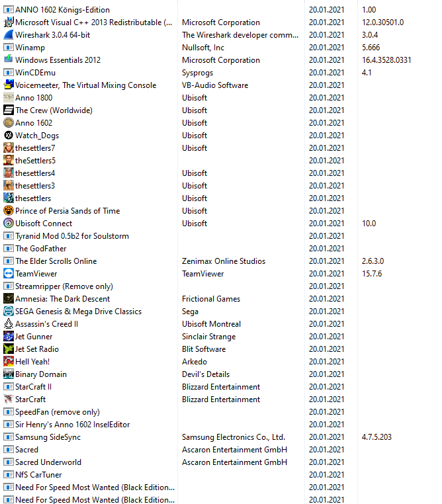Click the TeamViewer arrows icon
This screenshot has height=504, width=442.
coord(9,274)
